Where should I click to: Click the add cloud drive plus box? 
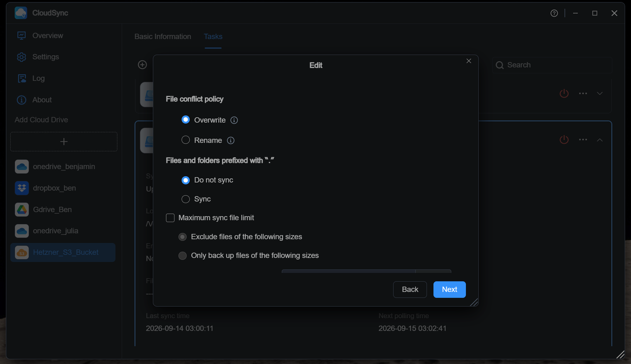(x=64, y=141)
